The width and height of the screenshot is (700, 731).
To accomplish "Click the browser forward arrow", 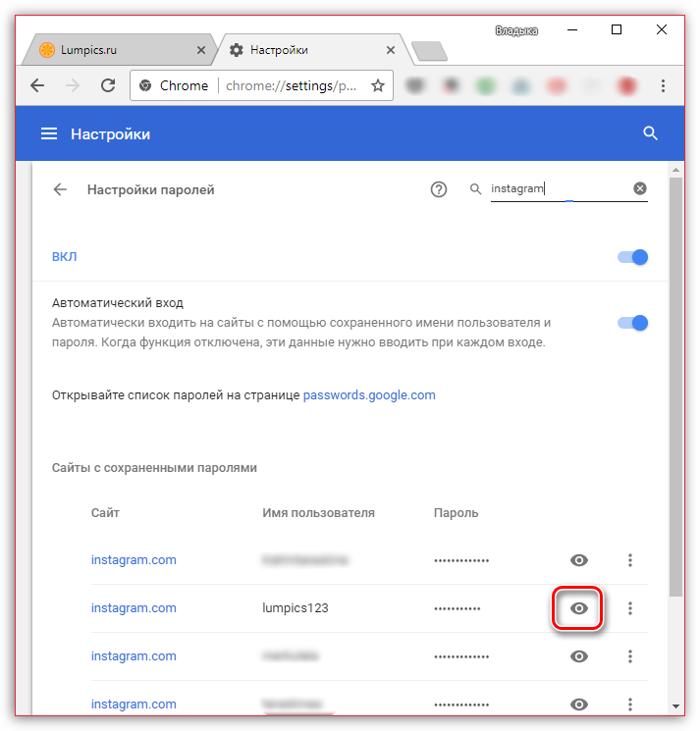I will [73, 85].
